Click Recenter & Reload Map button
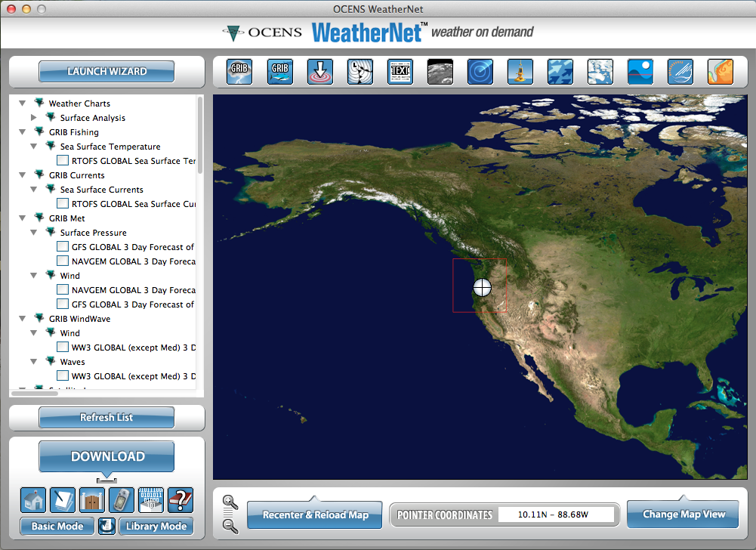The image size is (756, 550). pyautogui.click(x=315, y=515)
